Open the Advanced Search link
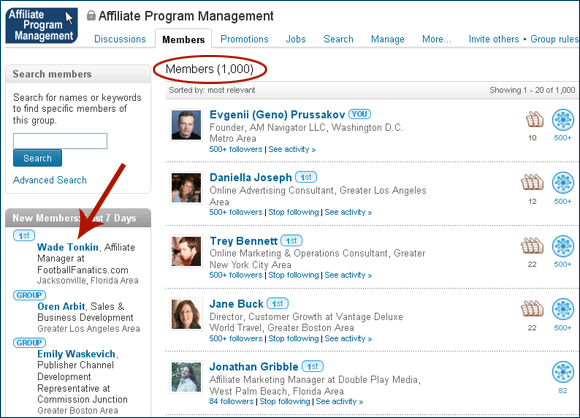Screen dimensions: 580x418 click(x=50, y=180)
